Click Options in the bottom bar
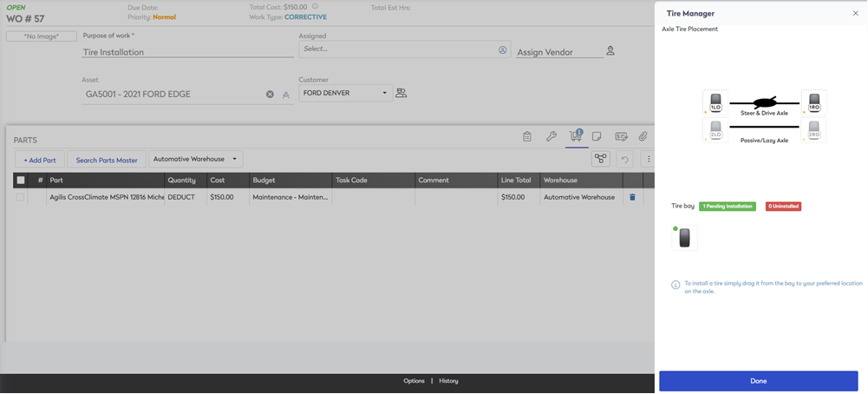The height and width of the screenshot is (394, 868). click(414, 381)
